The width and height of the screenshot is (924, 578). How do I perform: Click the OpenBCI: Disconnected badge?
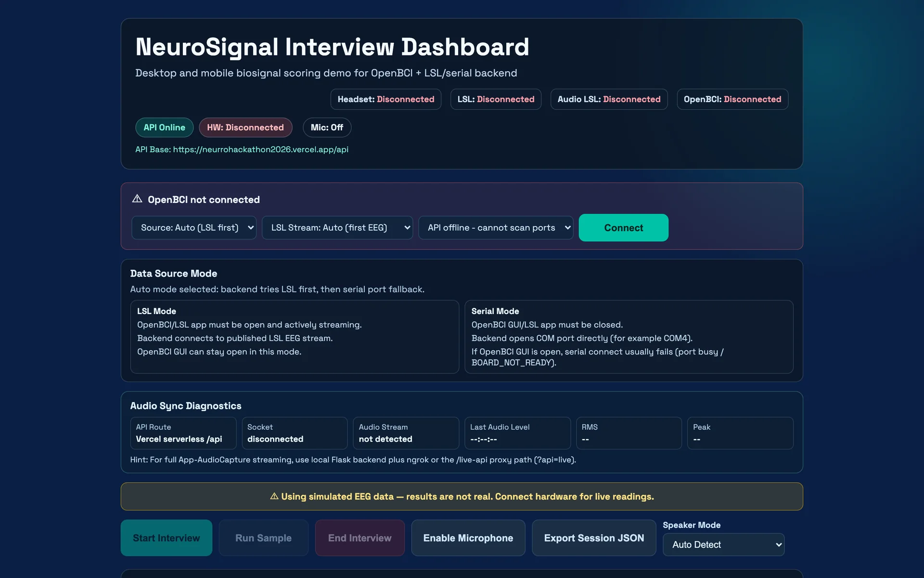[x=732, y=99]
